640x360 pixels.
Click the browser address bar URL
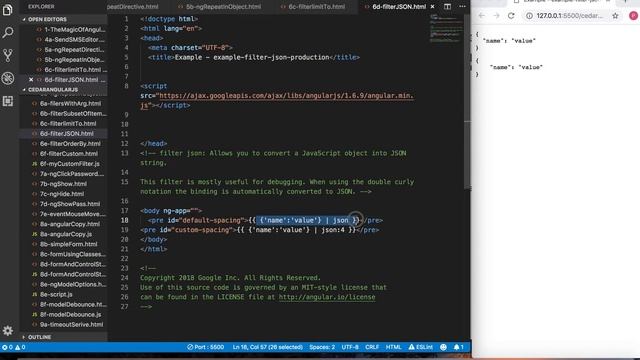(x=569, y=16)
